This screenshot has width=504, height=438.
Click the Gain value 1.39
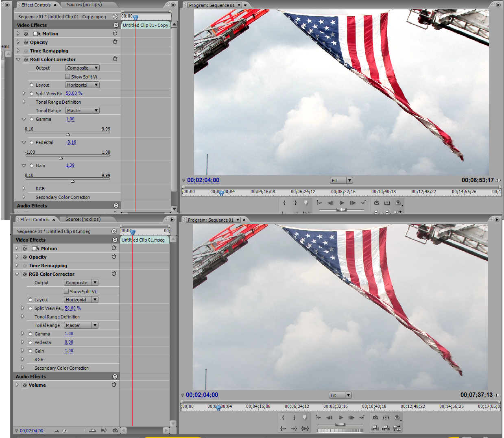[70, 166]
